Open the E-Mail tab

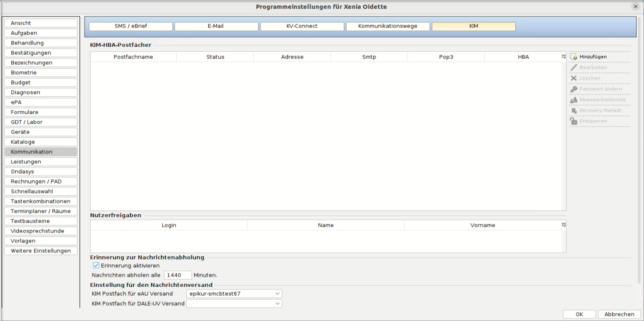click(216, 26)
